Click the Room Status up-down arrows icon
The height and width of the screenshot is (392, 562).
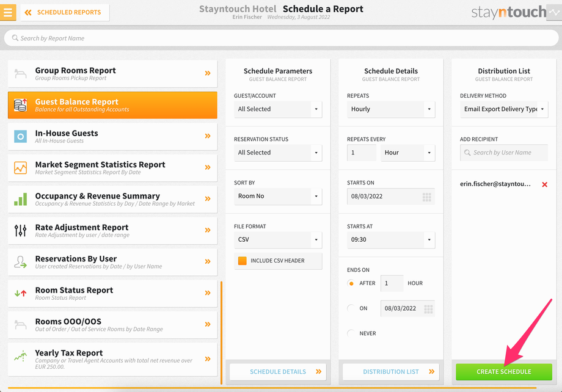(x=20, y=293)
